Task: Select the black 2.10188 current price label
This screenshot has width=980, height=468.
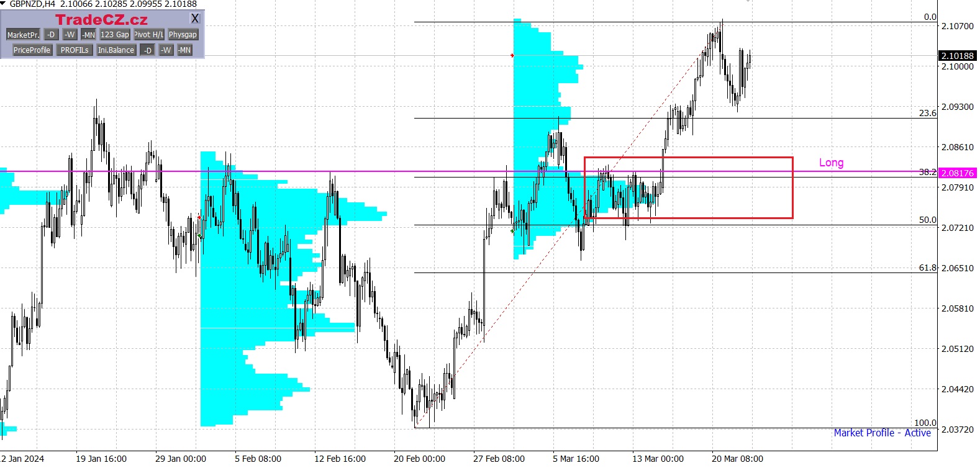Action: point(957,56)
